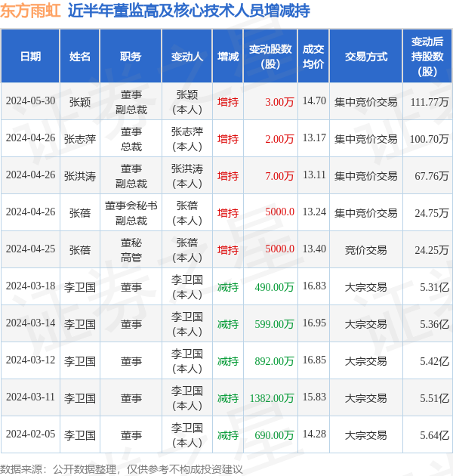Select the date cell 2024-03-14
The height and width of the screenshot is (476, 453).
(30, 323)
